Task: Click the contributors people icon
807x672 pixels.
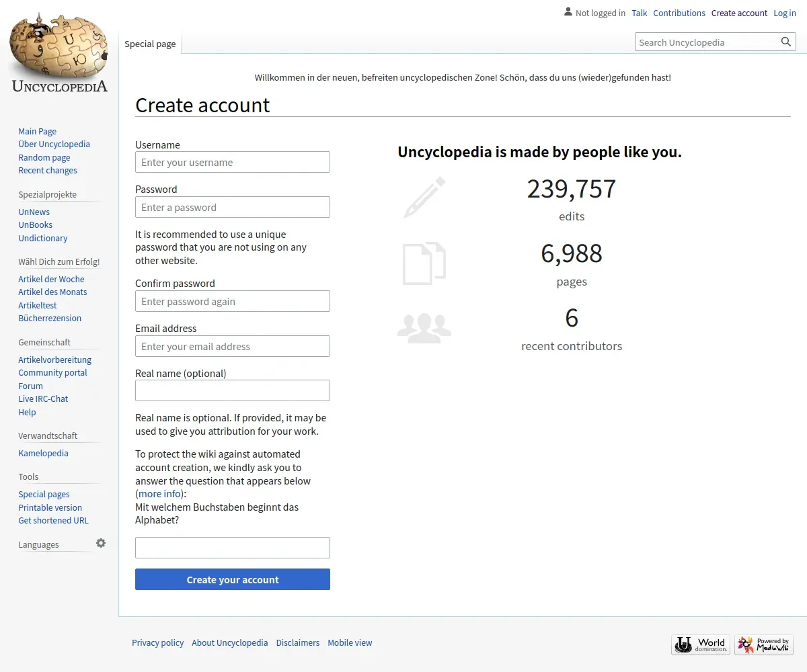Action: (x=424, y=328)
